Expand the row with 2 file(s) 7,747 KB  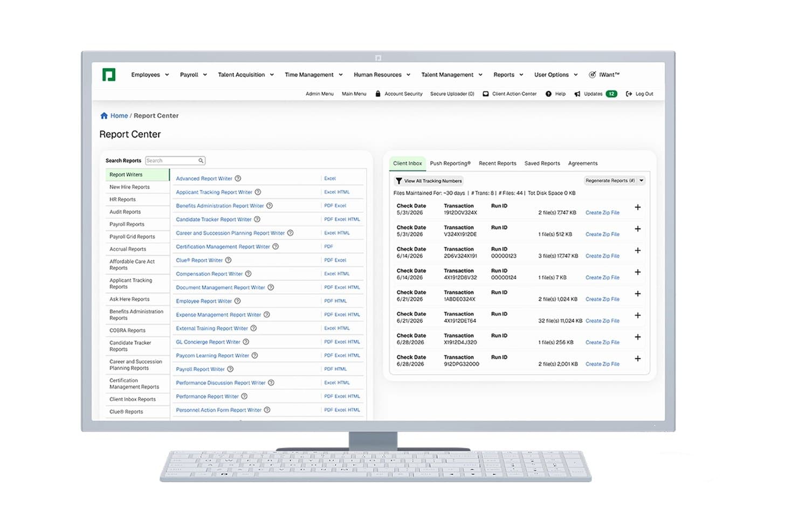point(637,208)
